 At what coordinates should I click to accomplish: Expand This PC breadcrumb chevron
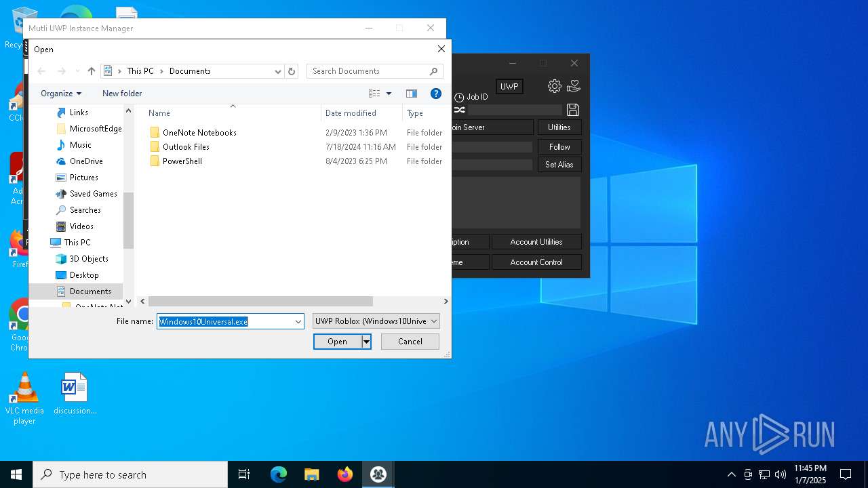162,71
